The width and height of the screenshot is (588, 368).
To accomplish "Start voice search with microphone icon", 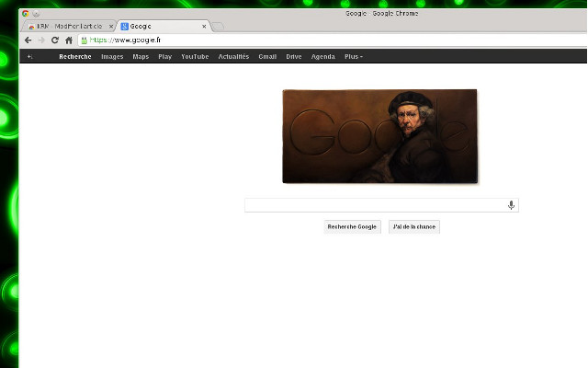I will [511, 205].
